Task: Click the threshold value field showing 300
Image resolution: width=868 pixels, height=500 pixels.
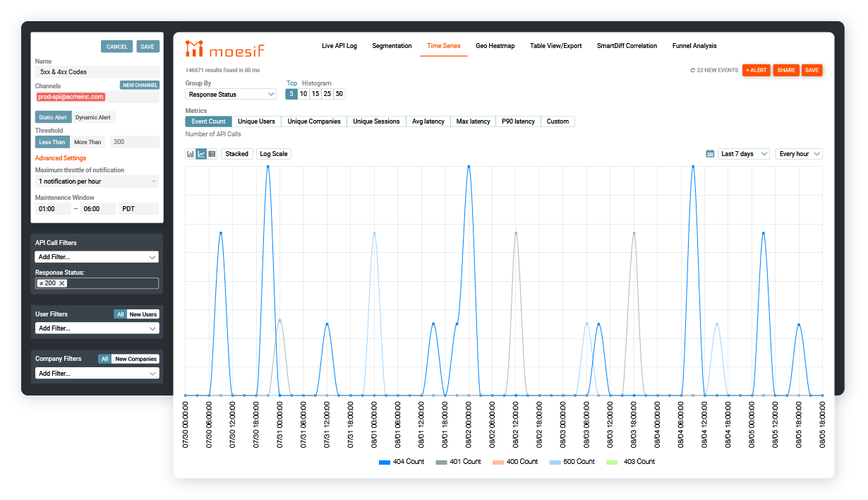Action: [134, 142]
